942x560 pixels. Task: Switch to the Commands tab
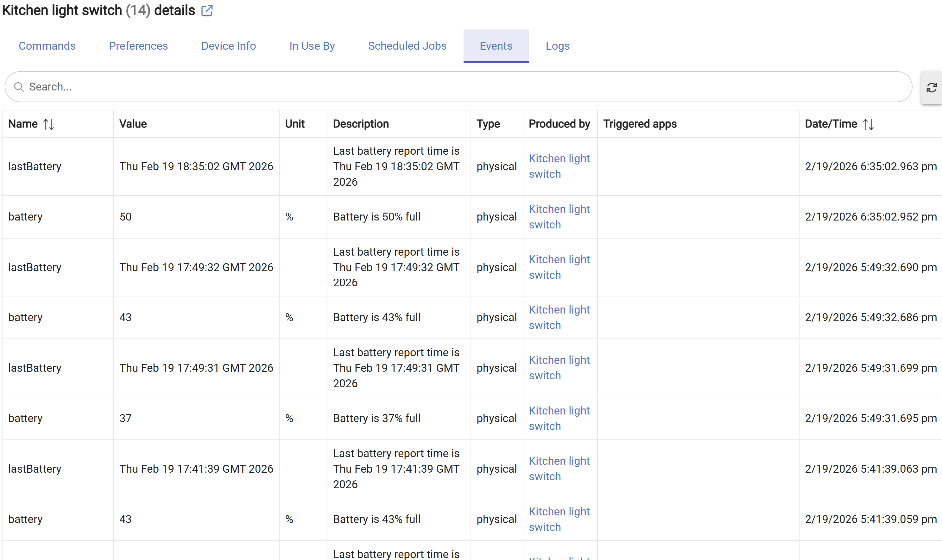click(47, 46)
